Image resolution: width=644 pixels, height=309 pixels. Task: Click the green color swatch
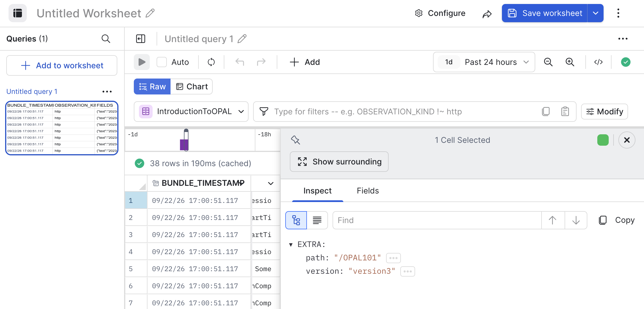click(x=603, y=140)
